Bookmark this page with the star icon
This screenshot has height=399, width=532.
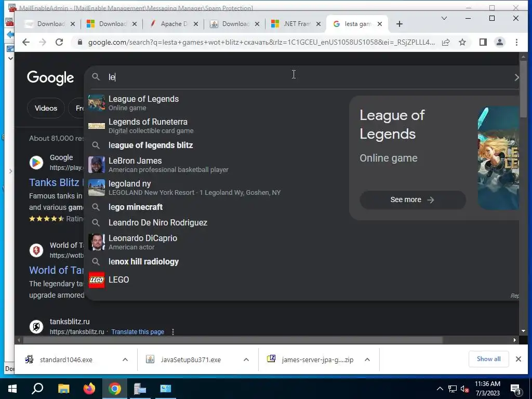tap(462, 42)
